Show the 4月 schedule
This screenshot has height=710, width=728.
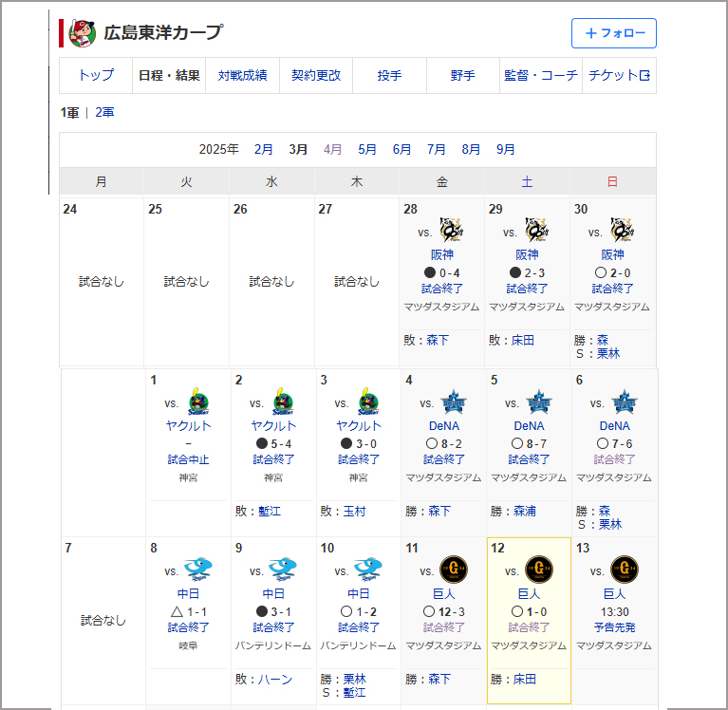[x=332, y=149]
